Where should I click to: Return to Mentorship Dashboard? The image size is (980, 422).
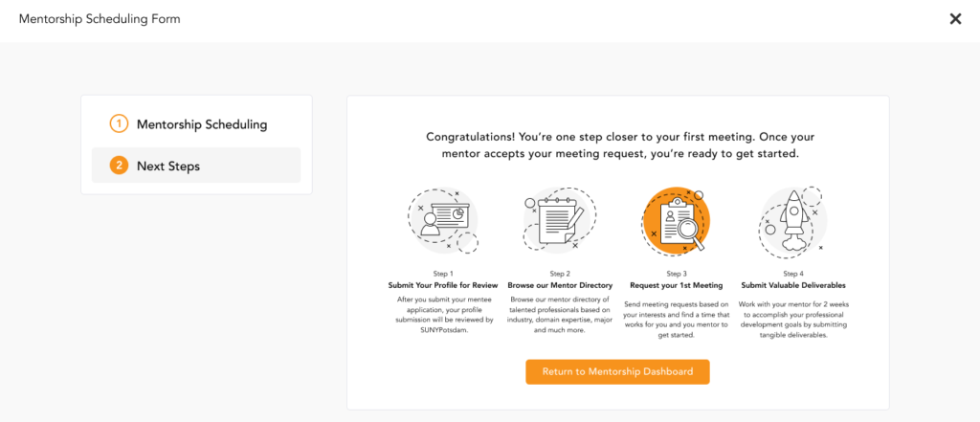tap(617, 371)
